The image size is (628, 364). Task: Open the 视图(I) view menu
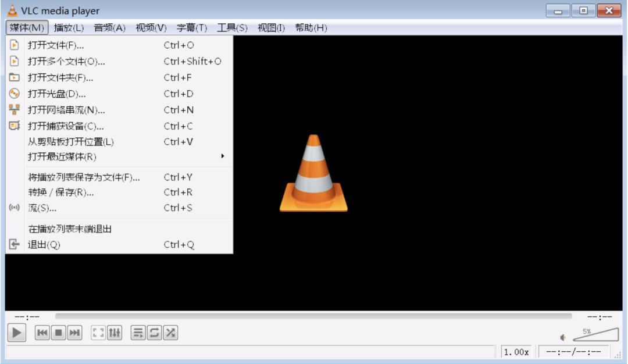pyautogui.click(x=271, y=28)
